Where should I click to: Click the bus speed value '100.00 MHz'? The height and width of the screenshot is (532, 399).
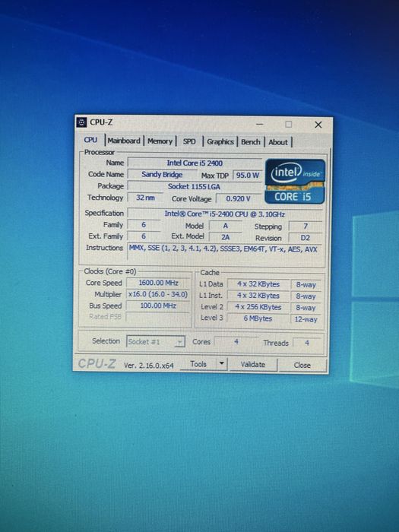(158, 306)
